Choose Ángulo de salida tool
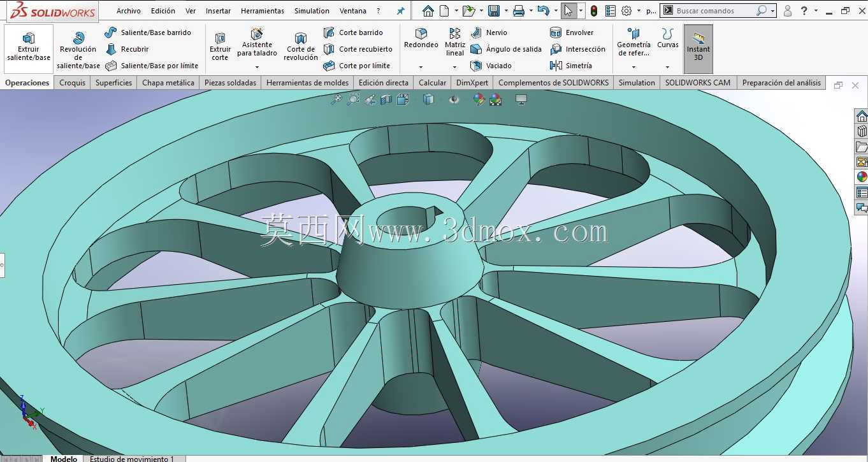Screen dimensions: 868x462 [x=506, y=49]
